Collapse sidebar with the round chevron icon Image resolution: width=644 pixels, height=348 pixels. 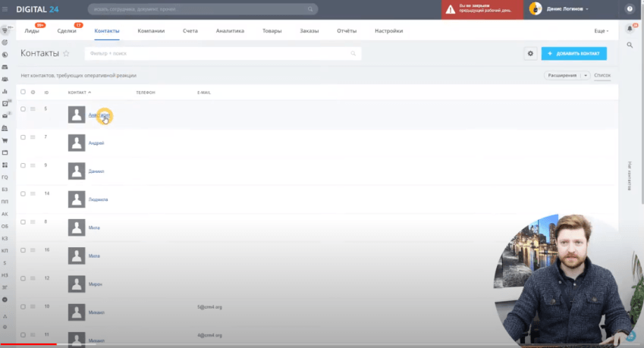coord(5,299)
